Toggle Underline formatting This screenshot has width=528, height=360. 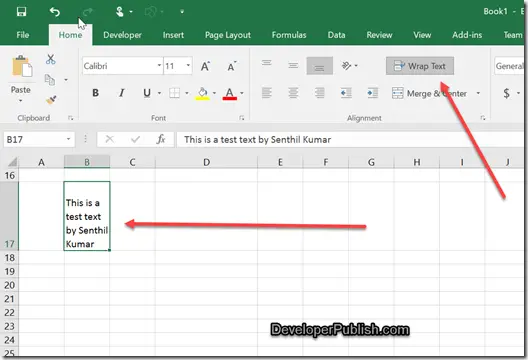[147, 93]
